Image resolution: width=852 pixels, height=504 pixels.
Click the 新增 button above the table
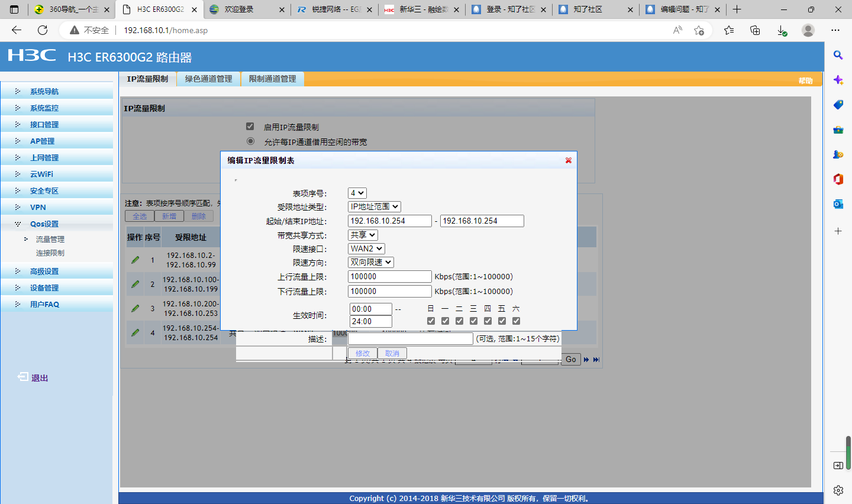click(x=169, y=216)
